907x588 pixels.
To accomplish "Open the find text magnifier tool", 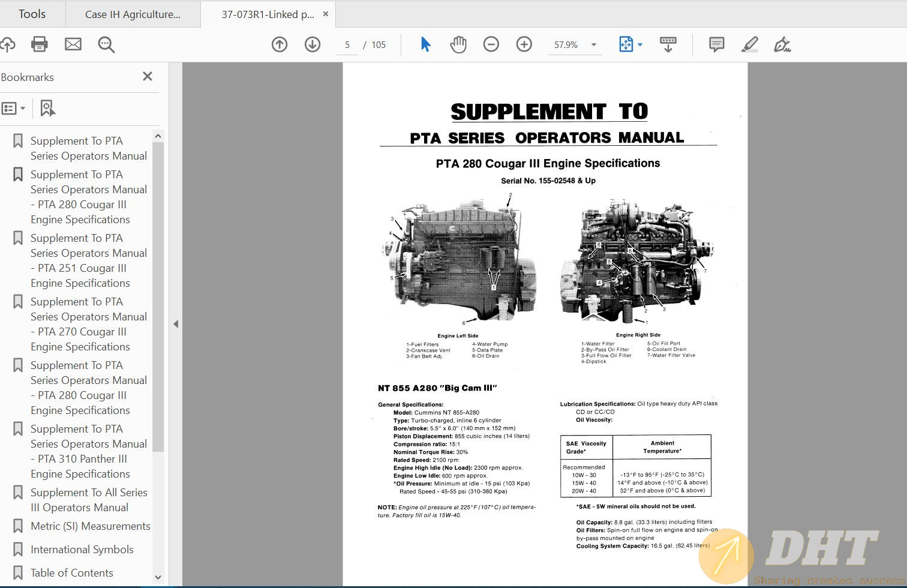I will (x=106, y=44).
